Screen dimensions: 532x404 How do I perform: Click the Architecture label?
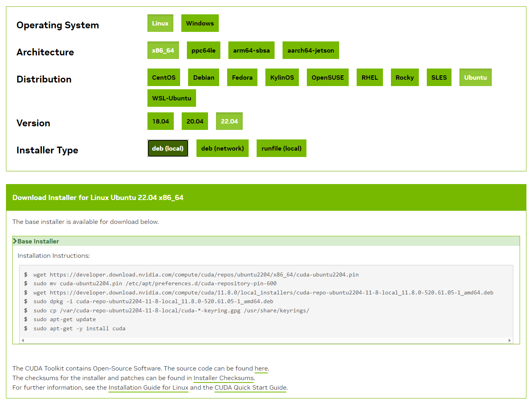tap(45, 52)
